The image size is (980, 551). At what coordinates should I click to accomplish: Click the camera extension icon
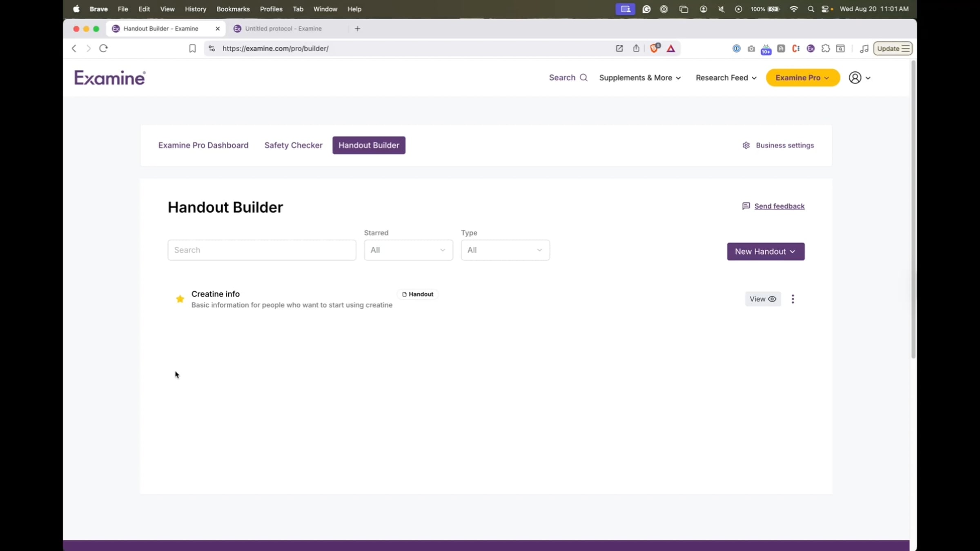[751, 49]
